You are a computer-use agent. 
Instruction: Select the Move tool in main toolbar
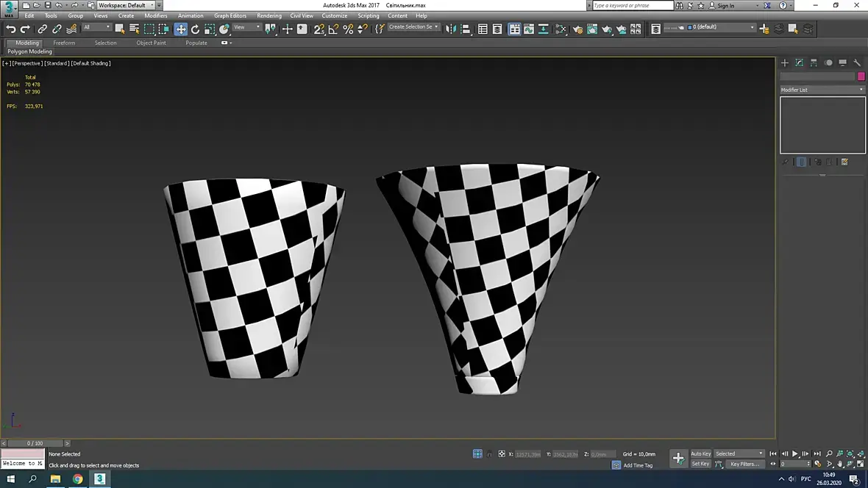(180, 29)
